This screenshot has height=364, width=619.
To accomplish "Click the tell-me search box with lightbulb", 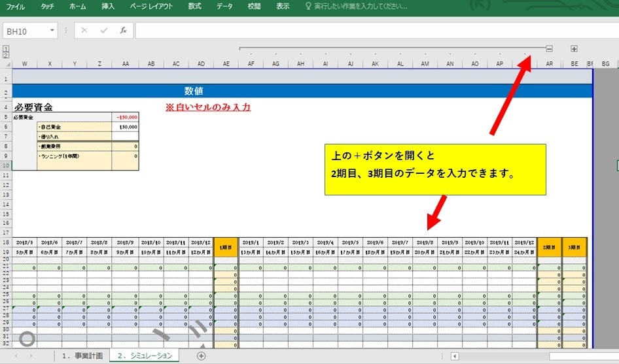I will 357,7.
